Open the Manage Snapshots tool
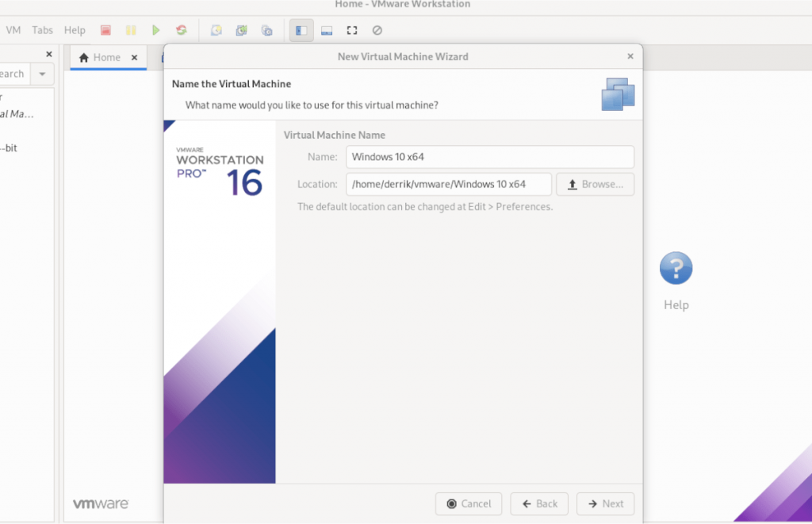The width and height of the screenshot is (812, 524). coord(267,30)
